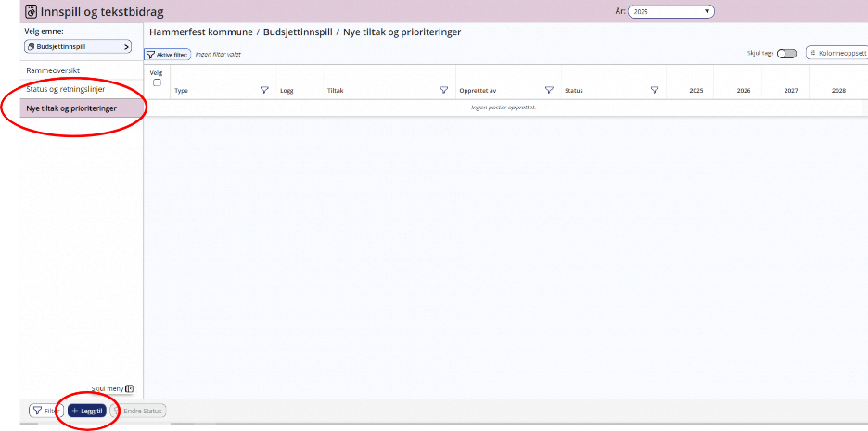This screenshot has height=431, width=868.
Task: Select Rammeoversikt in the side menu
Action: click(53, 70)
